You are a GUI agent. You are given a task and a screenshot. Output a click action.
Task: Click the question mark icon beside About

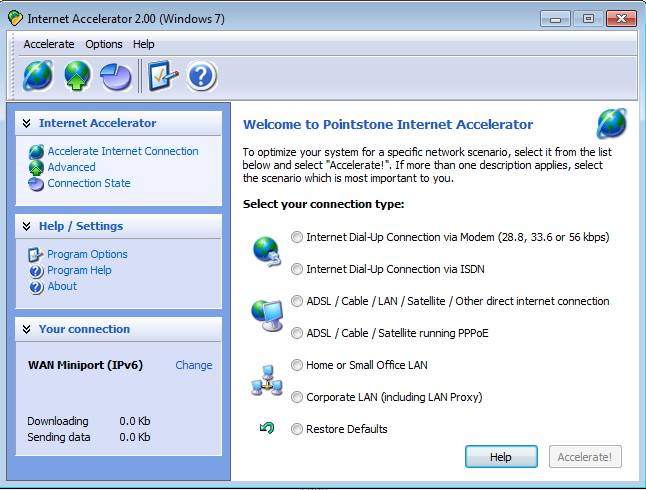pos(36,287)
